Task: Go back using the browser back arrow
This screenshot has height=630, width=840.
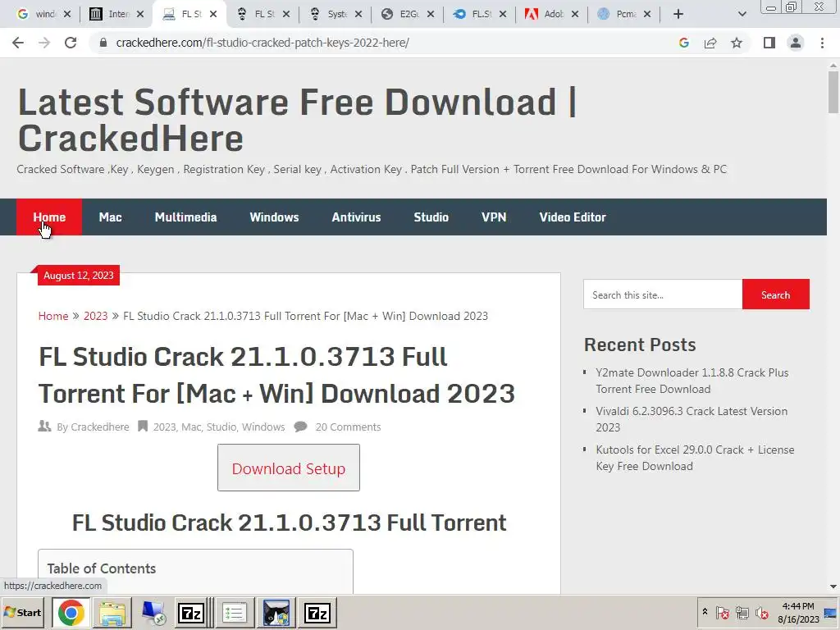Action: point(18,43)
